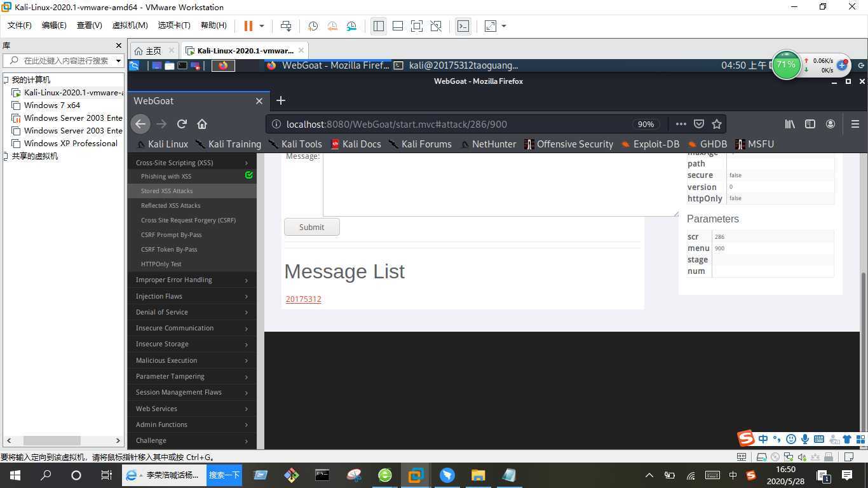Open the 选项卡(T) menu

(x=174, y=25)
